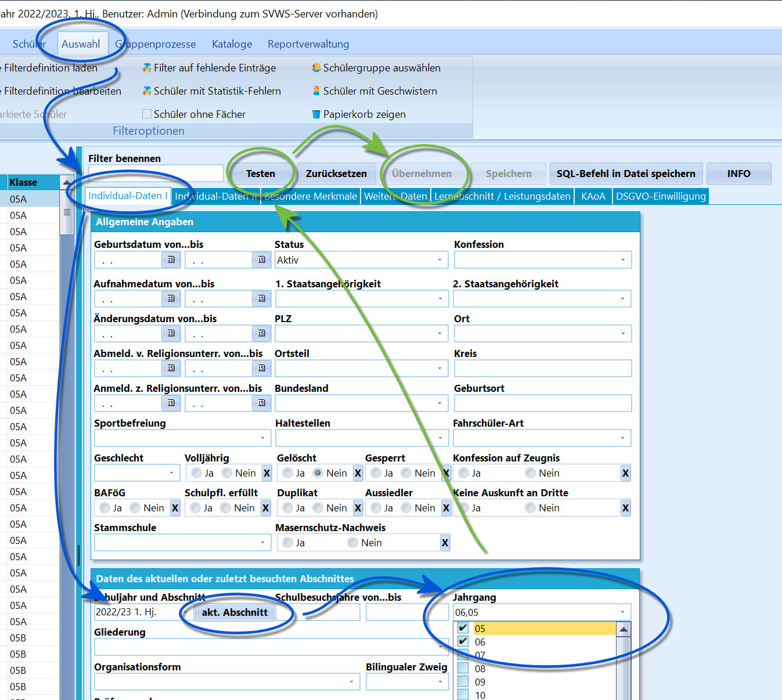Select Ja for Volljährig
The width and height of the screenshot is (782, 700).
196,473
